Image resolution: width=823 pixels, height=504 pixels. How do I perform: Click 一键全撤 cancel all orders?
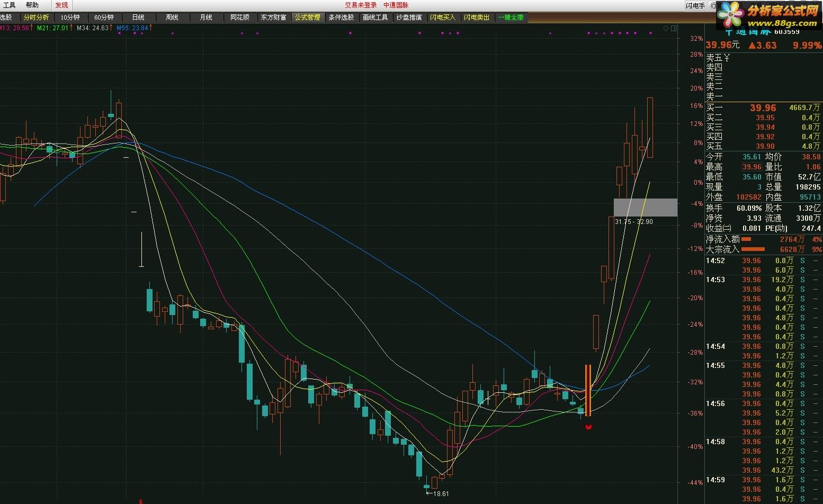511,17
